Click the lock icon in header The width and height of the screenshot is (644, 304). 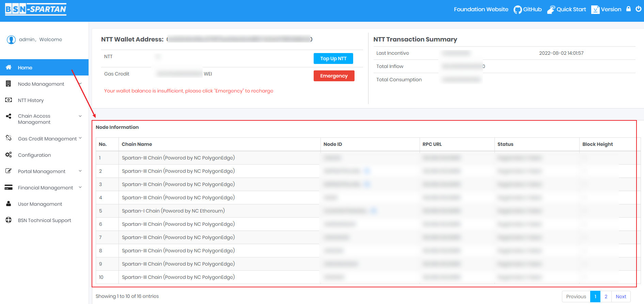[629, 9]
